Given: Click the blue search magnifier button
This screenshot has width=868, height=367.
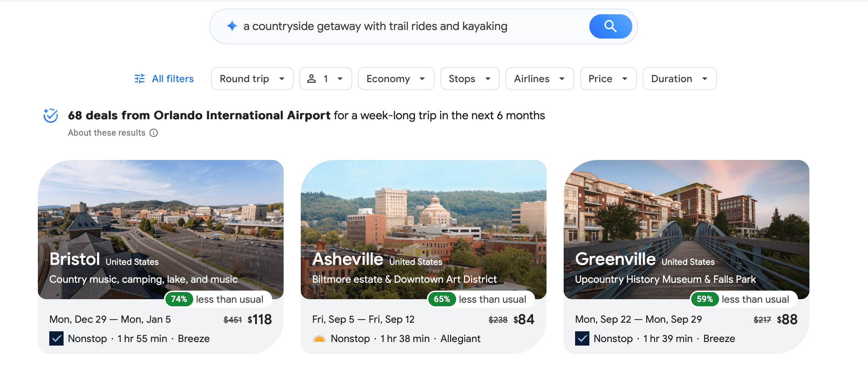Looking at the screenshot, I should click(x=610, y=26).
